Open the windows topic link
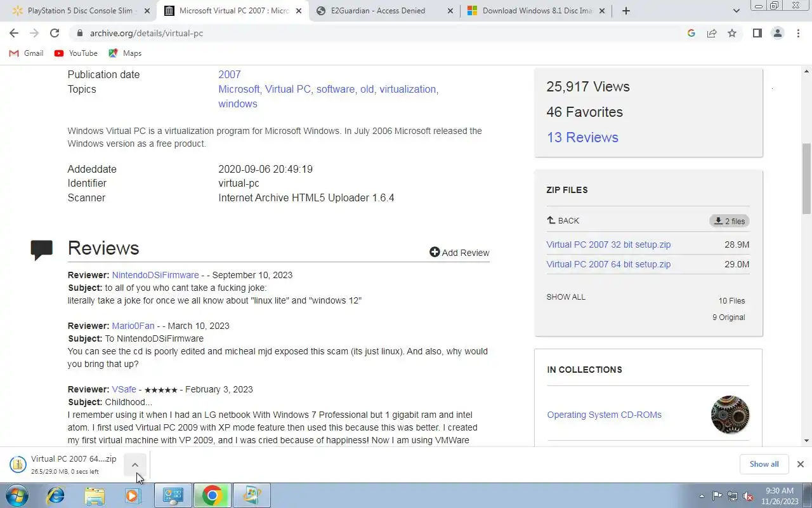Image resolution: width=812 pixels, height=508 pixels. 238,104
